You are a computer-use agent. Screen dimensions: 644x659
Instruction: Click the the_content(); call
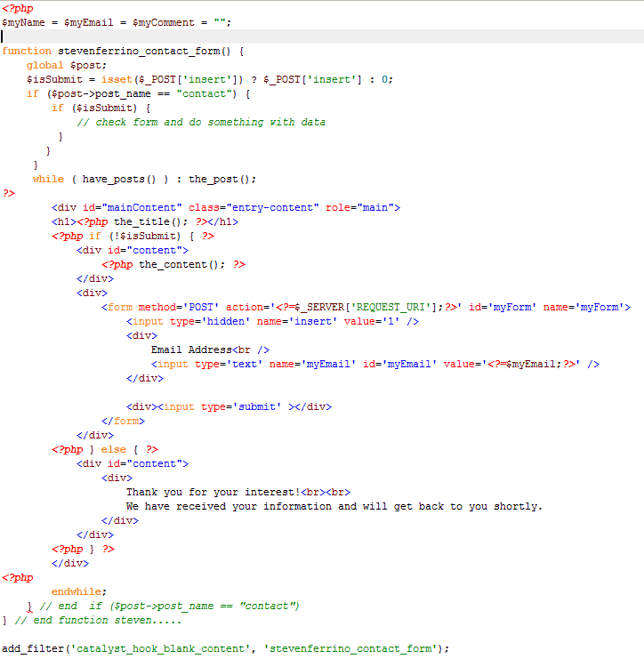(x=181, y=265)
